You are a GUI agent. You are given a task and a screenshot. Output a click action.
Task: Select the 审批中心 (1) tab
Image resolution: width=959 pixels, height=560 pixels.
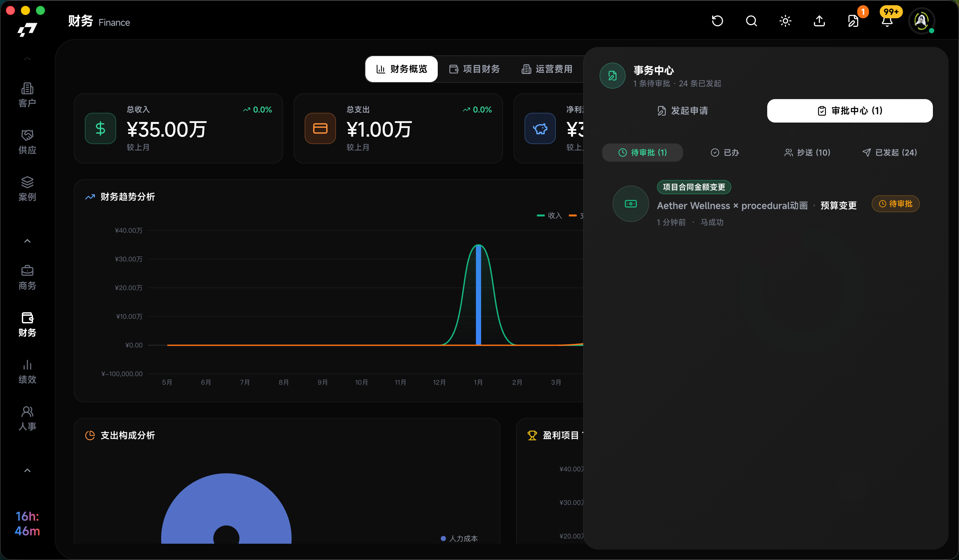tap(850, 111)
